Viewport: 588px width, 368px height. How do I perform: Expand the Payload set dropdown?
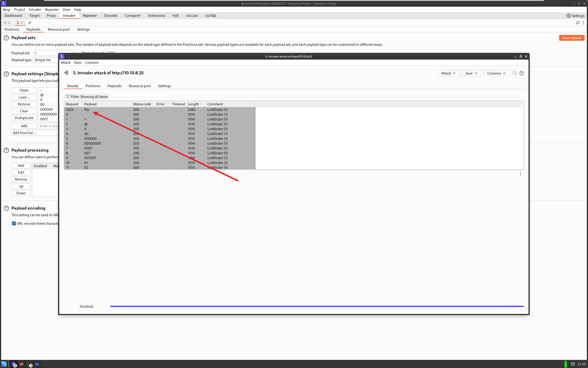55,53
